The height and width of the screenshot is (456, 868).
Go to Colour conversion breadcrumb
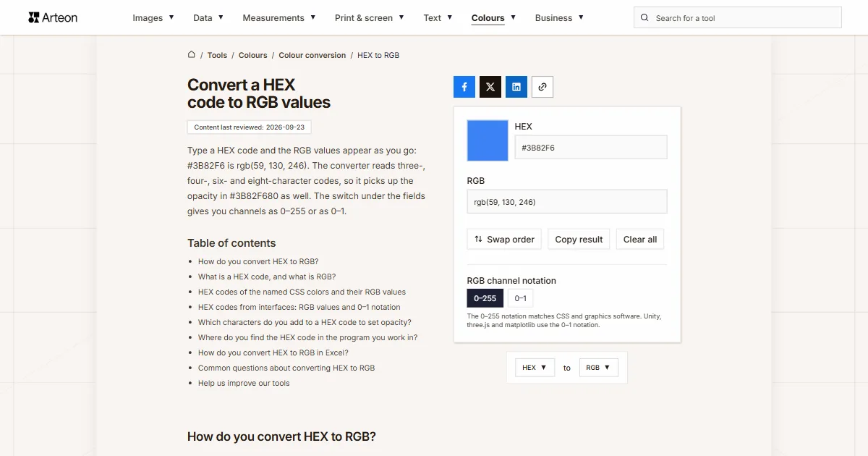point(312,55)
